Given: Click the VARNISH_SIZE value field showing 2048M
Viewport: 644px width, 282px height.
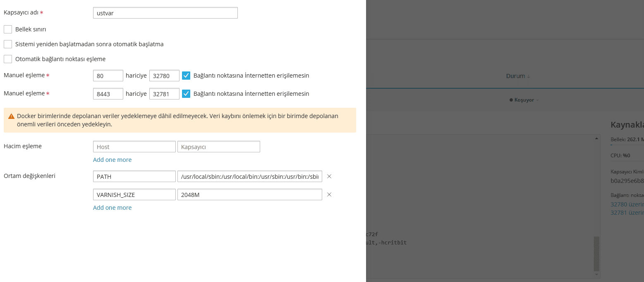Looking at the screenshot, I should click(249, 195).
